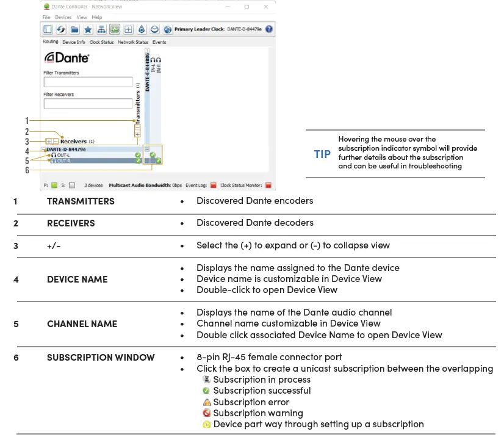Click the red Clock Status Monitor indicator
The image size is (504, 437).
point(268,185)
